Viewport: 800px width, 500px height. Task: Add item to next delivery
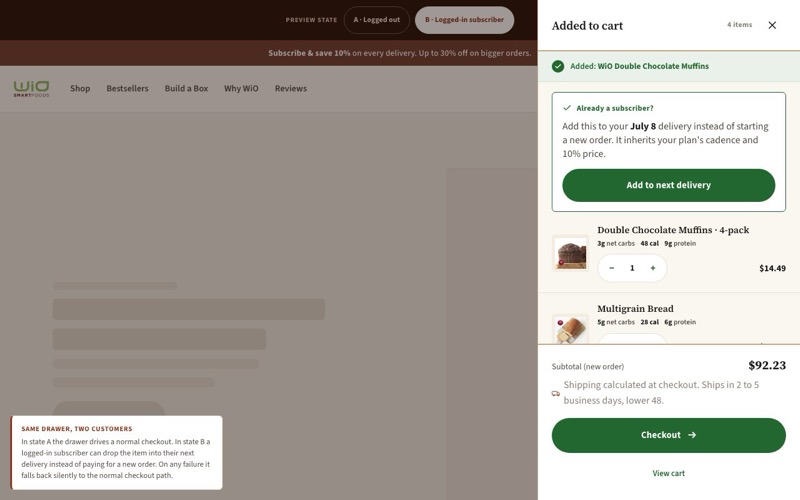pyautogui.click(x=668, y=185)
